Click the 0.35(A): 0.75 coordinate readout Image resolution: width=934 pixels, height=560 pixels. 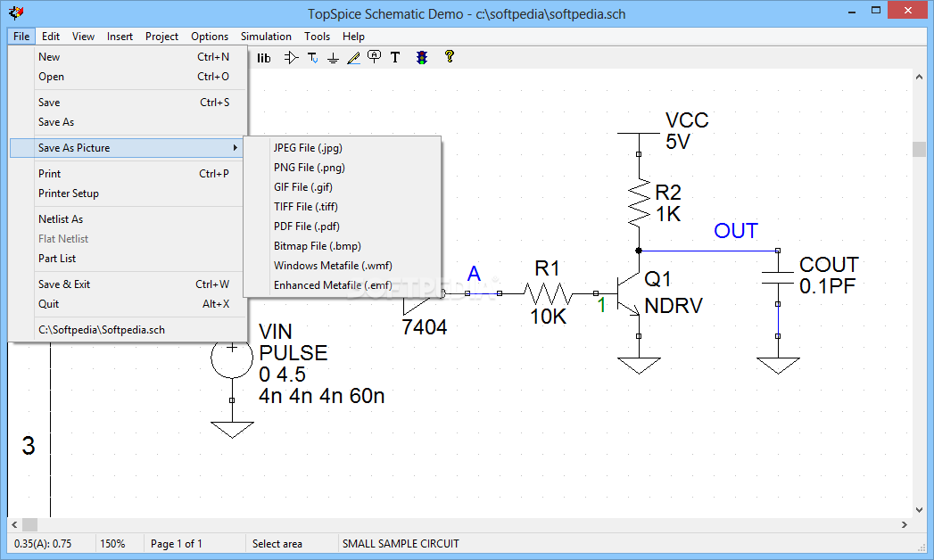point(43,544)
